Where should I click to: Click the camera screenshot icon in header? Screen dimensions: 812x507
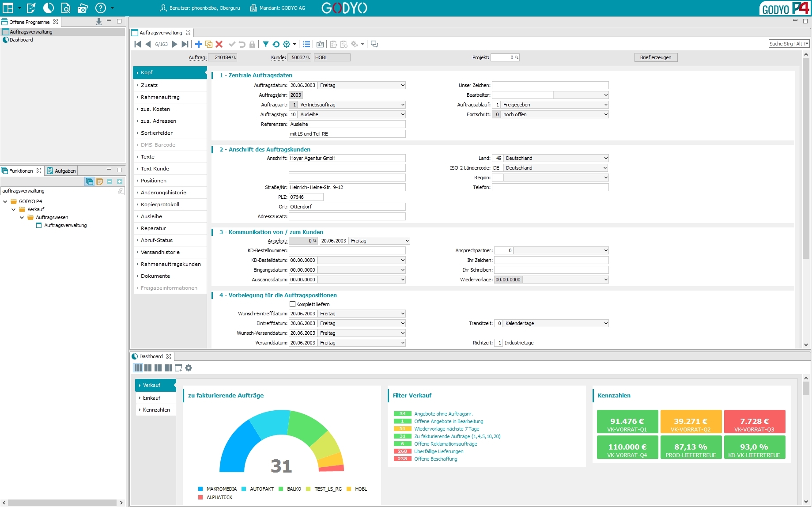tap(83, 8)
